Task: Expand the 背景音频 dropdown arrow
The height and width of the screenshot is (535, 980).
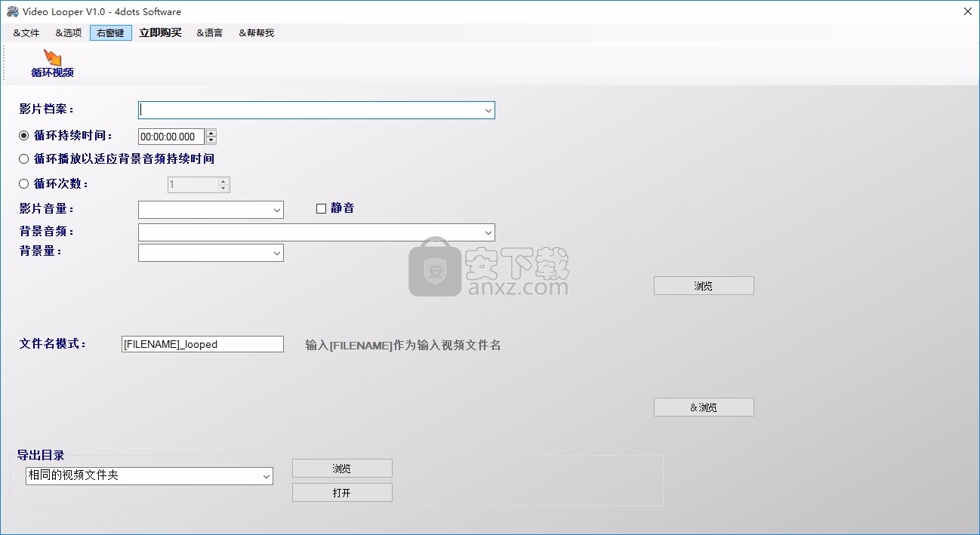Action: pos(488,232)
